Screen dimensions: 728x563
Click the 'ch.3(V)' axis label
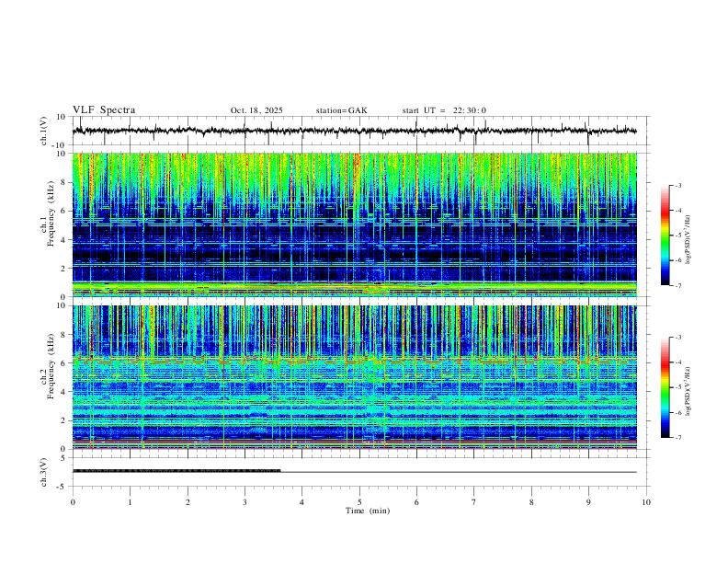coord(44,472)
